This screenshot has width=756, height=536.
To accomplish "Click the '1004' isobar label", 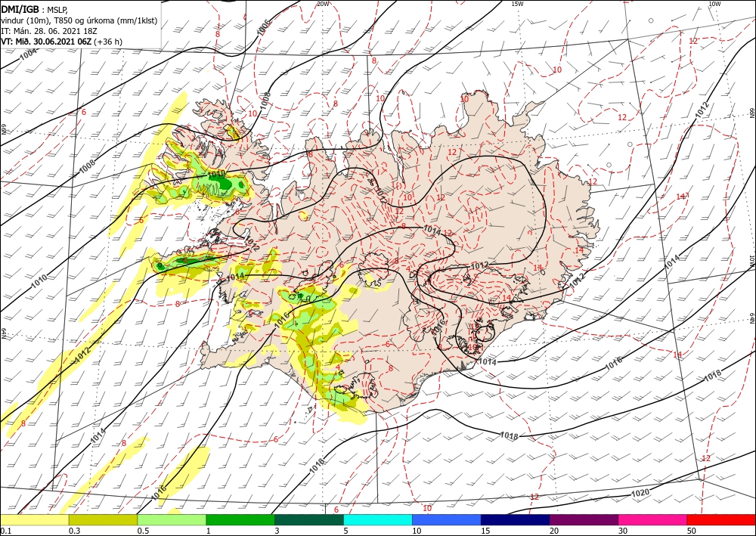I will point(29,56).
